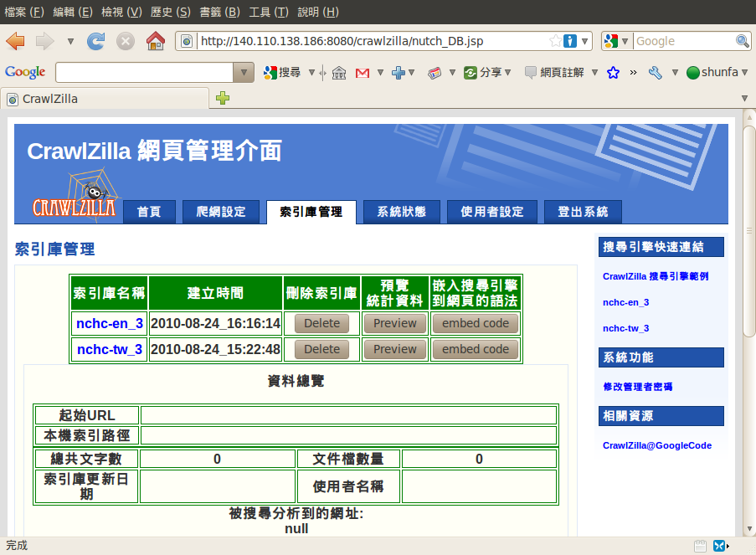Click the 修改管理者密碼 link
756x555 pixels.
click(x=637, y=387)
